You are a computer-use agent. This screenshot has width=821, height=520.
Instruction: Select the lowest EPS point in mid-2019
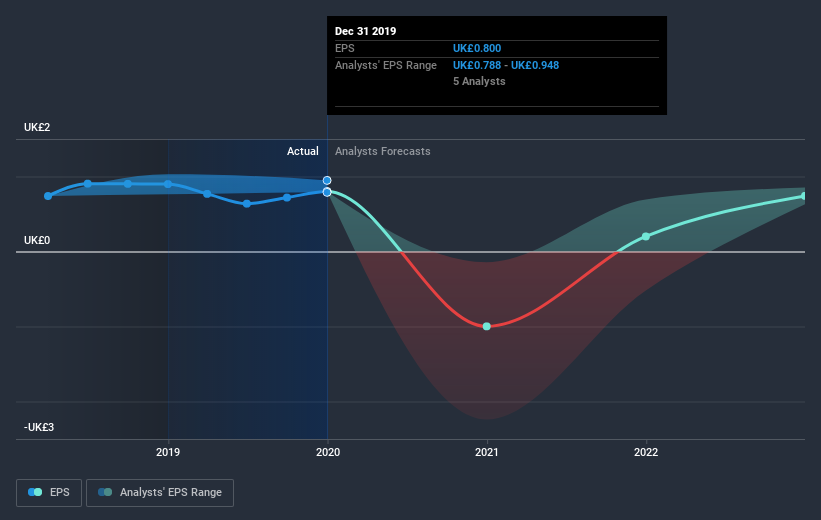[247, 204]
